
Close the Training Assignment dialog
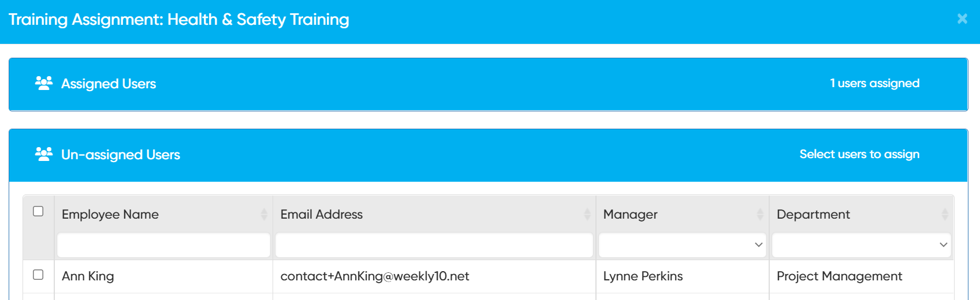click(962, 19)
